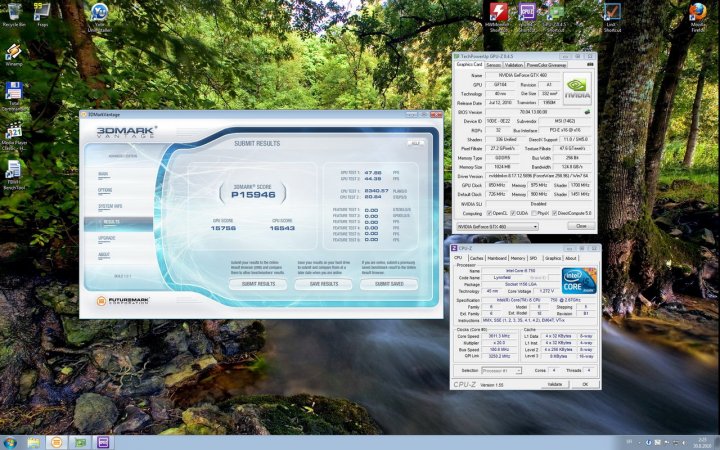Viewport: 720px width, 450px height.
Task: Switch to the Graphics Card tab in GPU-Z
Action: tap(469, 65)
